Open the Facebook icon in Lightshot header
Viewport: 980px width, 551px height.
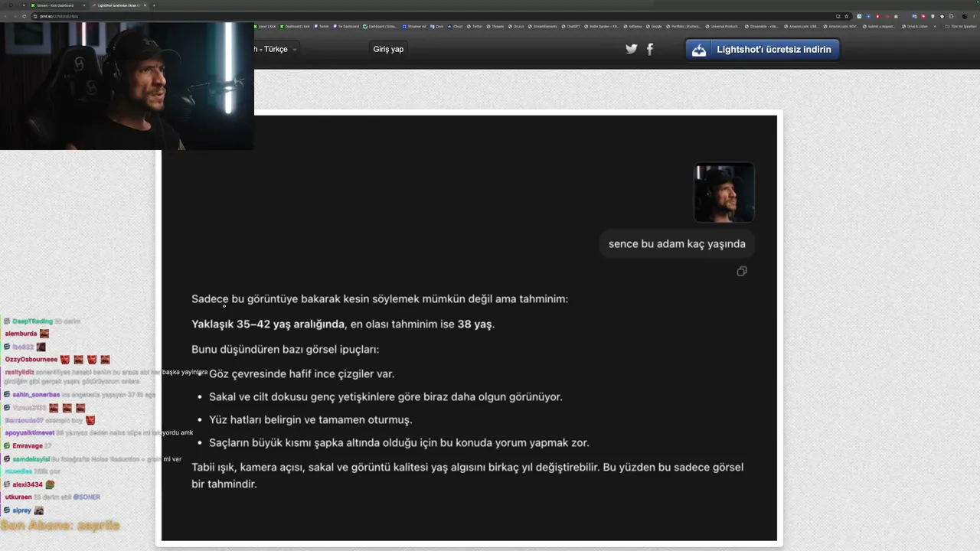click(650, 49)
